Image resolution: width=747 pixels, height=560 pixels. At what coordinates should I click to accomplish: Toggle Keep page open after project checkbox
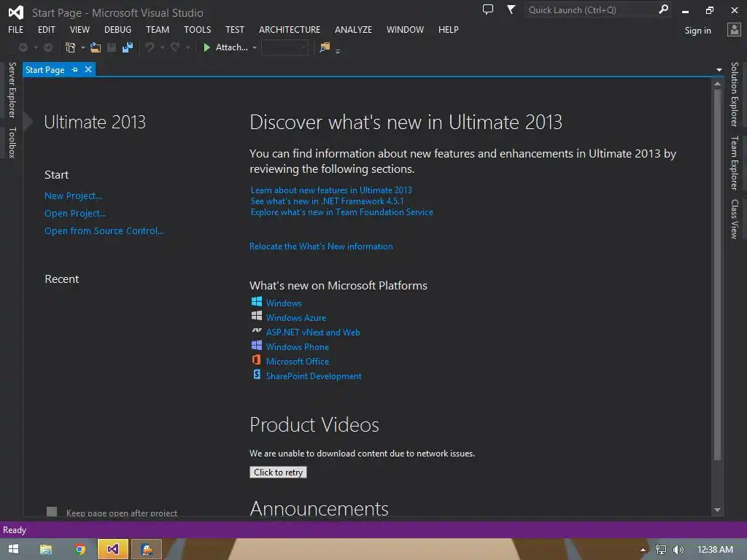52,511
